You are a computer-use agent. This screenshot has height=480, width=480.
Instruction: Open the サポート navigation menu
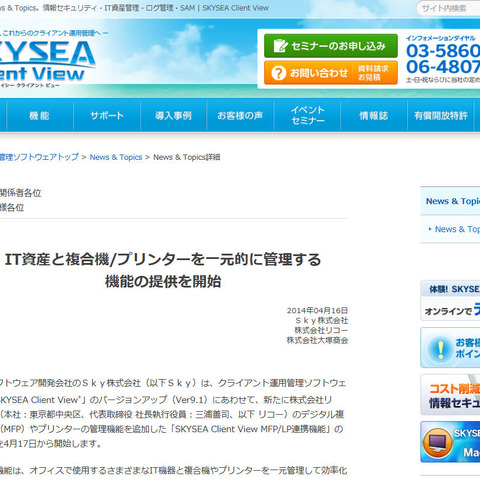pos(107,115)
